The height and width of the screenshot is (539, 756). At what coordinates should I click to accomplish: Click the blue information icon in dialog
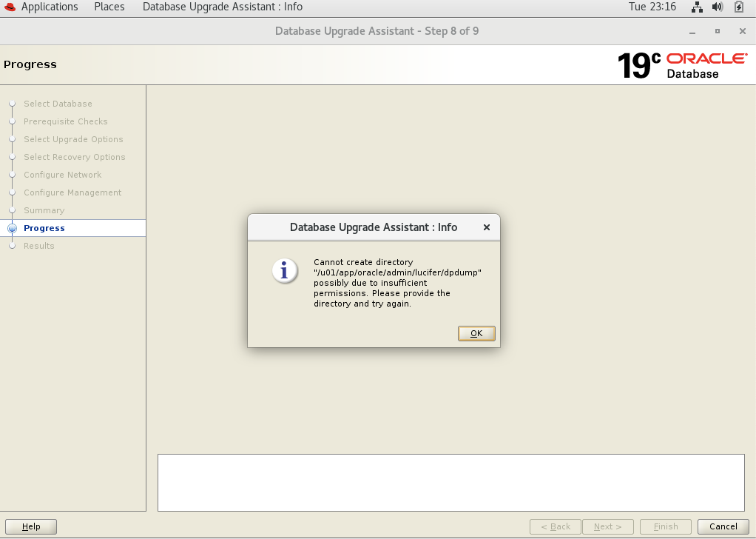284,271
